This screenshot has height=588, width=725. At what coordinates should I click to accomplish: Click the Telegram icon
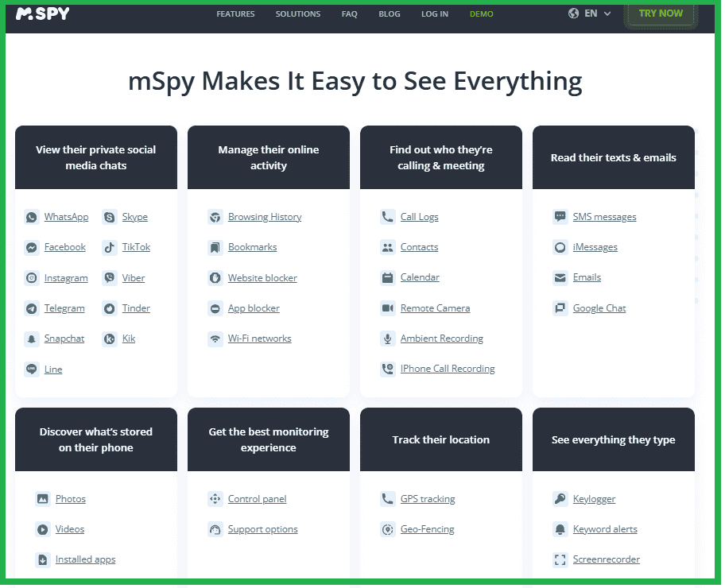tap(32, 308)
